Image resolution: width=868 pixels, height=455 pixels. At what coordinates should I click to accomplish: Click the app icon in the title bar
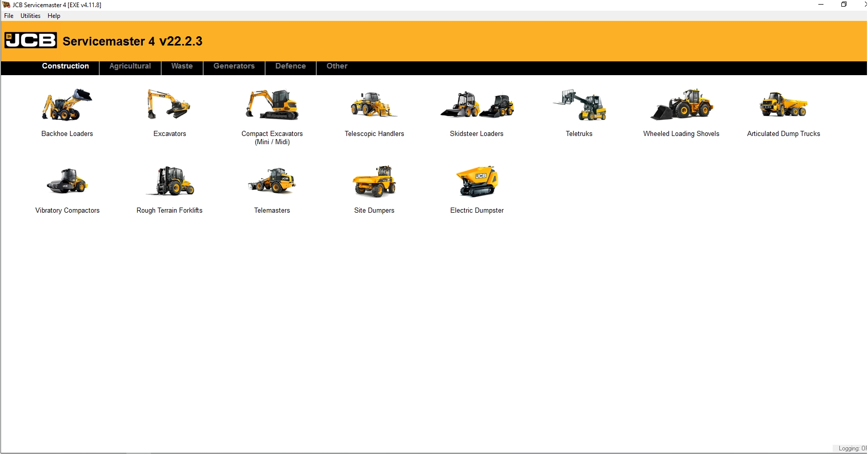7,5
